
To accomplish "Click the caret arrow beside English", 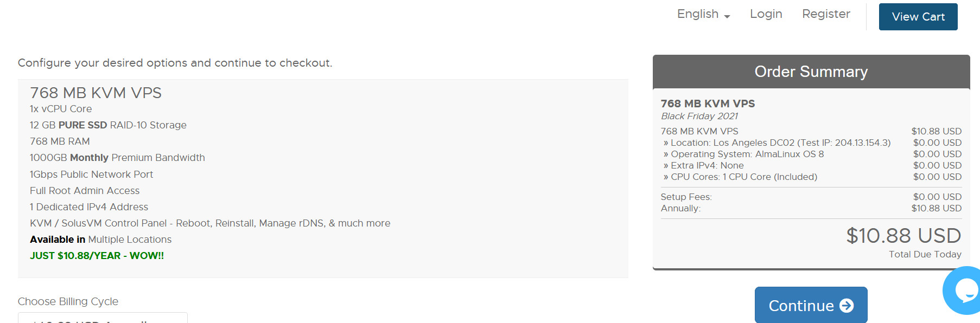I will (x=727, y=17).
